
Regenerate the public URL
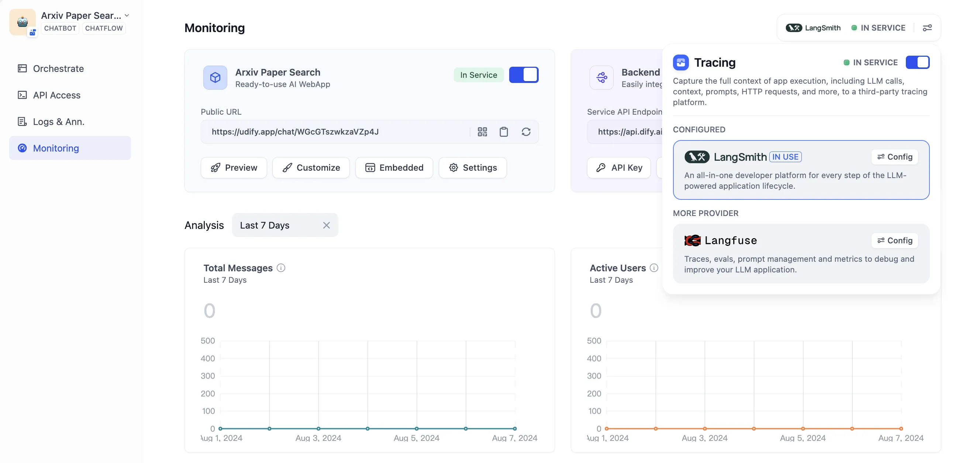(x=526, y=132)
